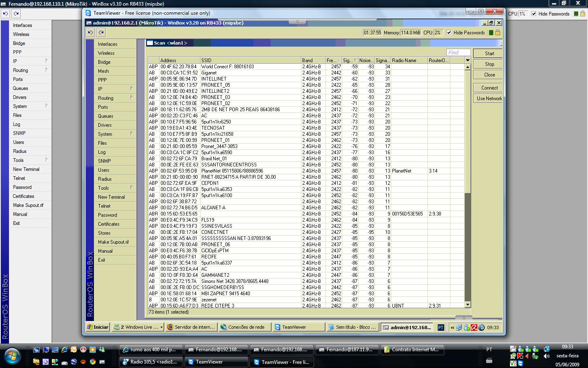Launch Internet Explorer from the quick launch
This screenshot has height=368, width=588.
(64, 350)
